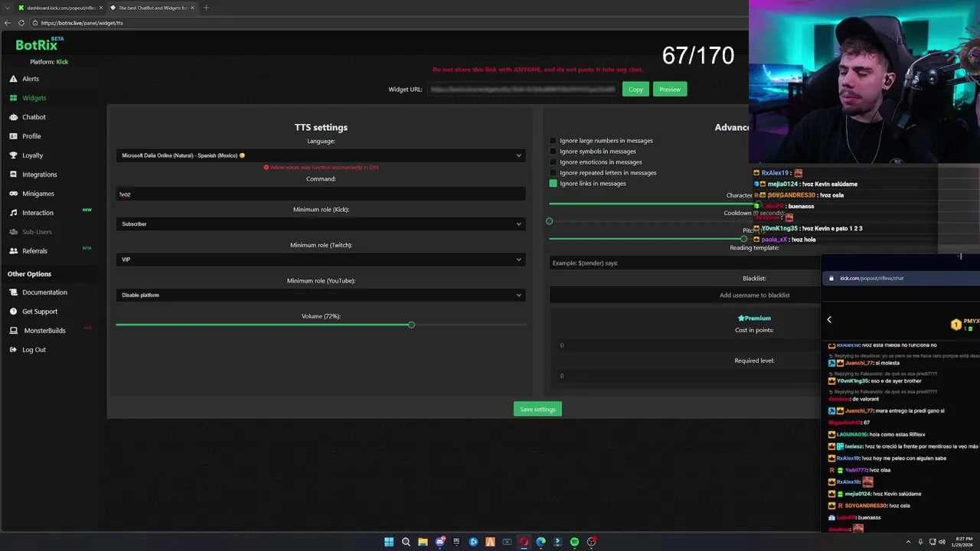Image resolution: width=980 pixels, height=551 pixels.
Task: Toggle Ignore repeated letters in messages
Action: click(x=553, y=173)
